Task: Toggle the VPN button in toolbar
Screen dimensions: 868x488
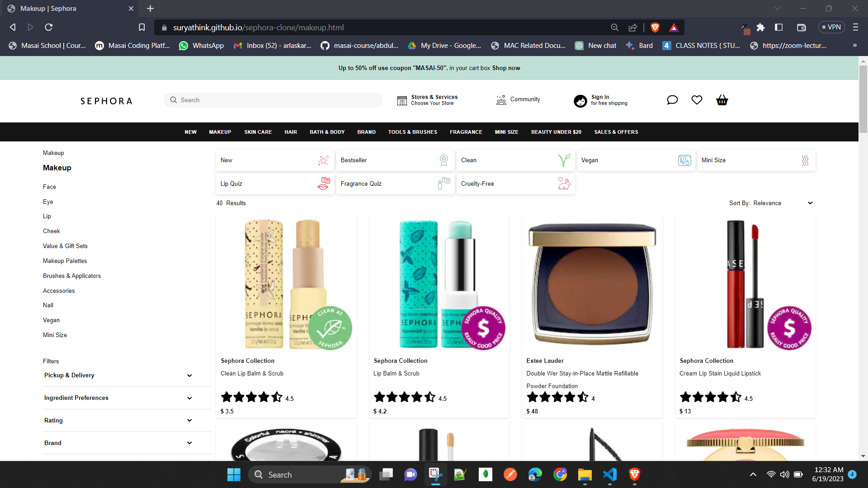Action: pos(831,27)
